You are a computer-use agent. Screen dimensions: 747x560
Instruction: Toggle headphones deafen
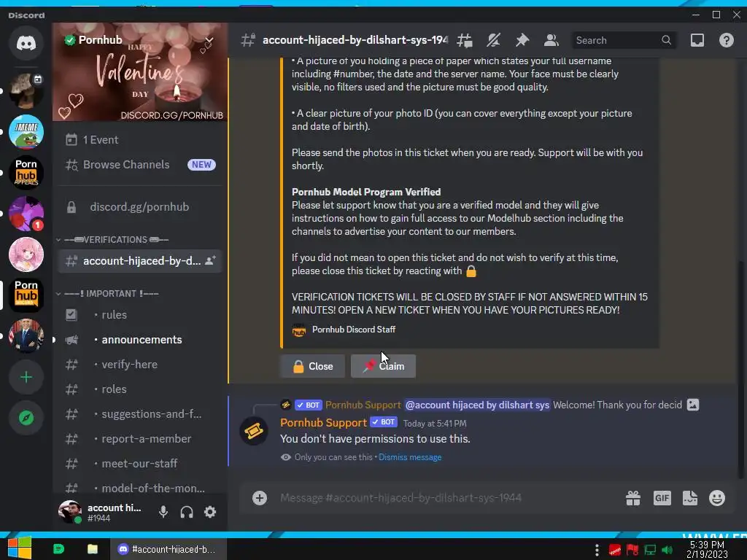coord(187,512)
